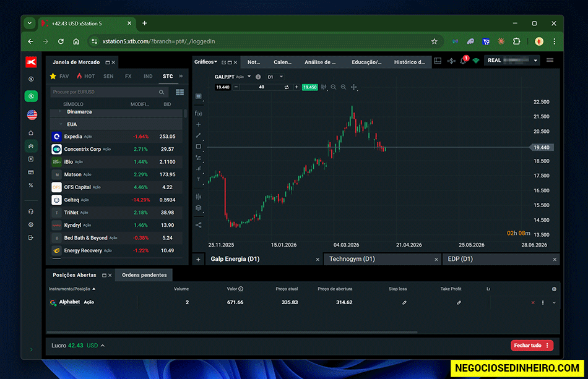Image resolution: width=588 pixels, height=379 pixels.
Task: Click the USA flag icon in sidebar
Action: pyautogui.click(x=32, y=114)
